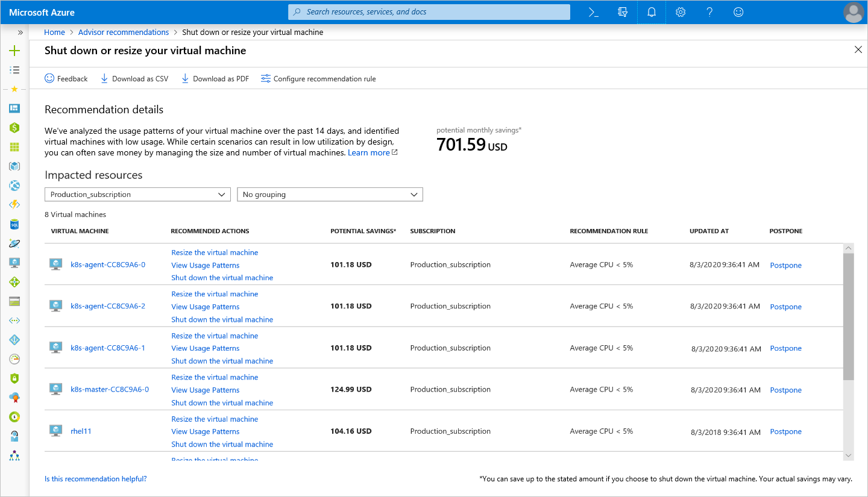The image size is (868, 497).
Task: Expand the left sidebar with double chevron
Action: [x=20, y=33]
